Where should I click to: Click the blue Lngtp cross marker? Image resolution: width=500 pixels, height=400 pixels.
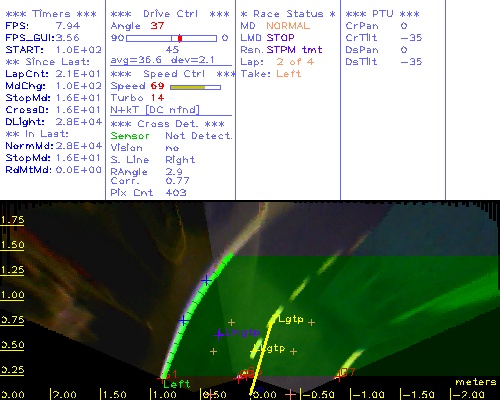click(219, 334)
